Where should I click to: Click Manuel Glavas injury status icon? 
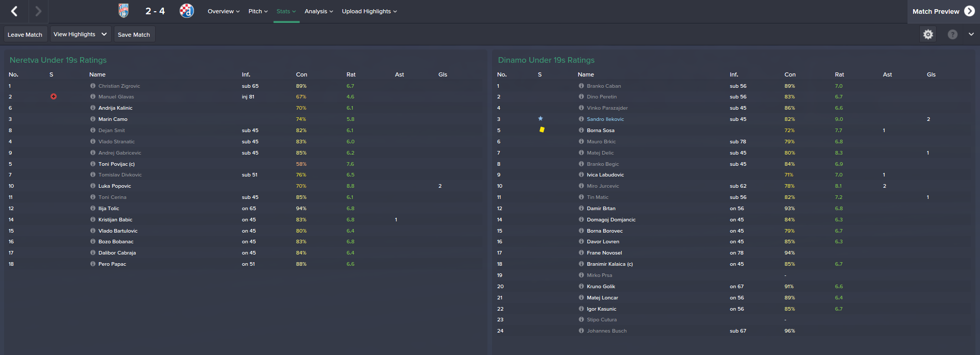pyautogui.click(x=54, y=97)
